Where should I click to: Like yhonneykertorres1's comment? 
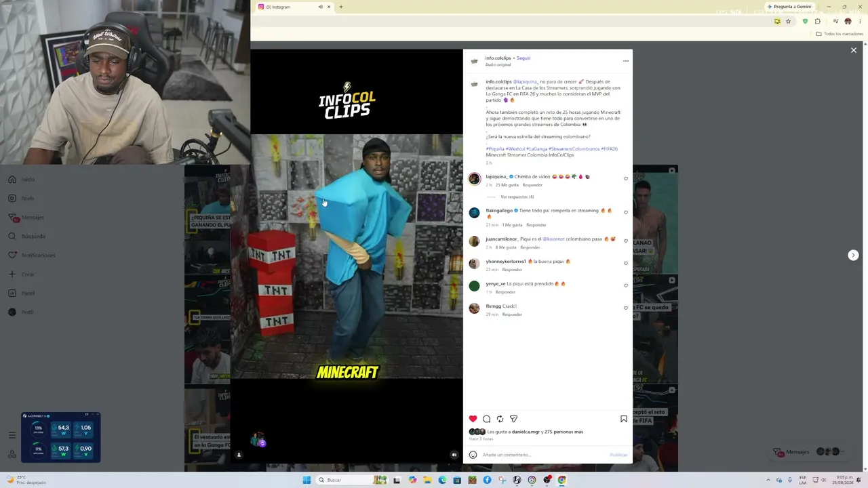coord(626,263)
